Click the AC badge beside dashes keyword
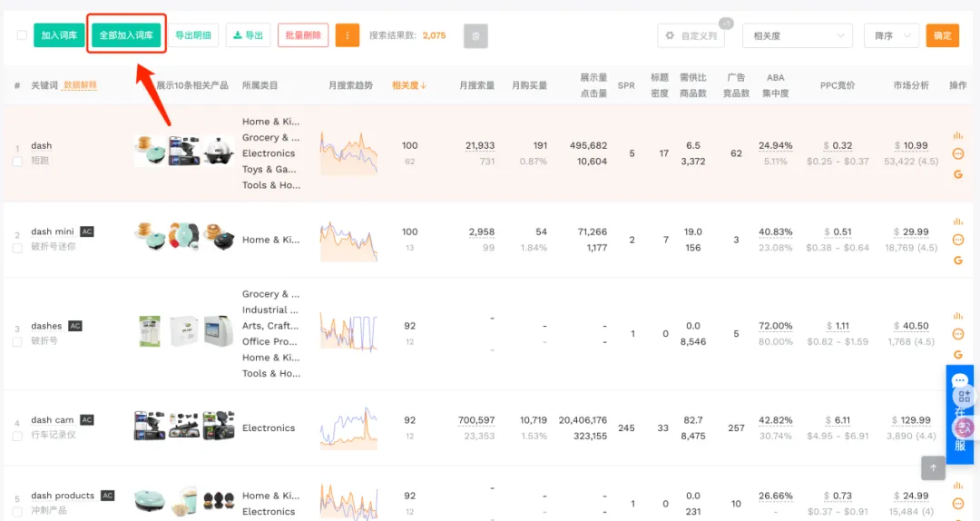980x521 pixels. (x=75, y=326)
